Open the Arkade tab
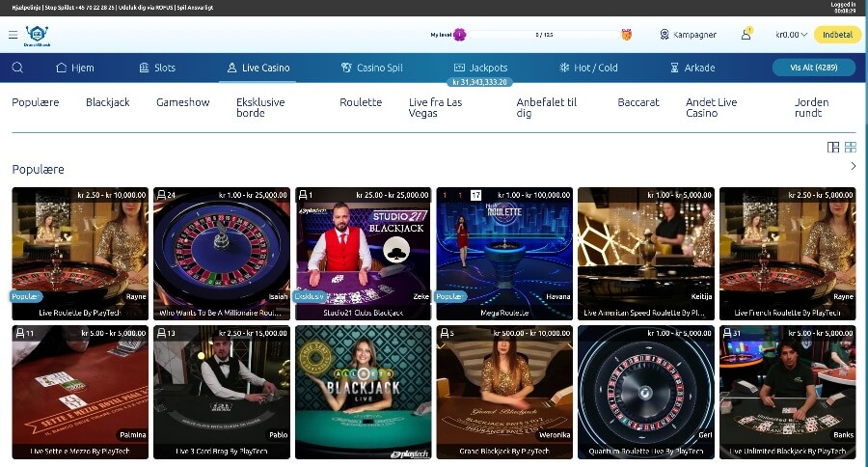The image size is (868, 467). [692, 68]
